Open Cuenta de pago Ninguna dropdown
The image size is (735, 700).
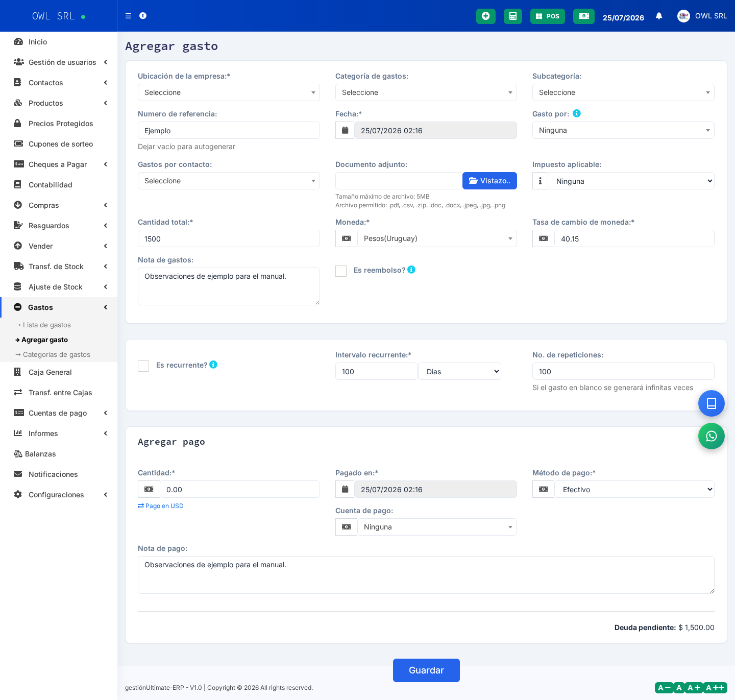[x=437, y=527]
